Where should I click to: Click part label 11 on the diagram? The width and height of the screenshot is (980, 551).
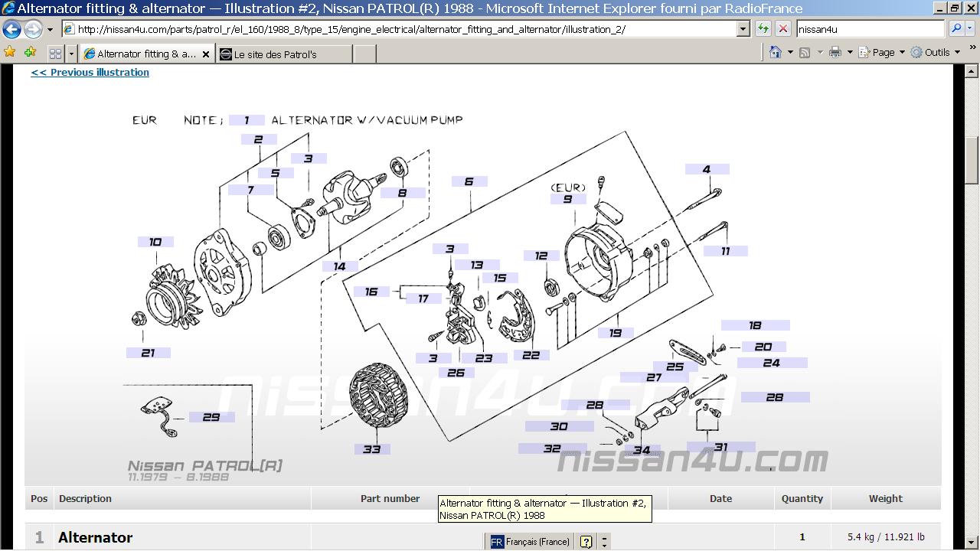[x=726, y=250]
